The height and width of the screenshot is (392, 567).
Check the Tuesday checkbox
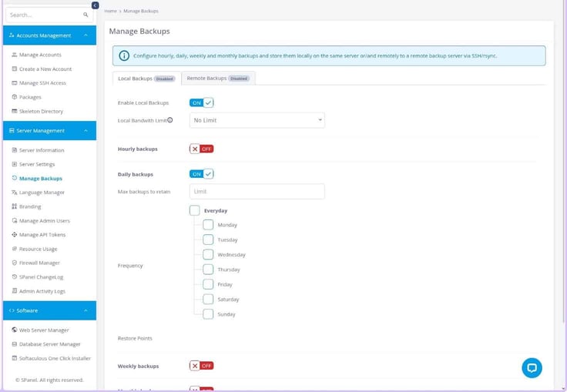(x=208, y=240)
